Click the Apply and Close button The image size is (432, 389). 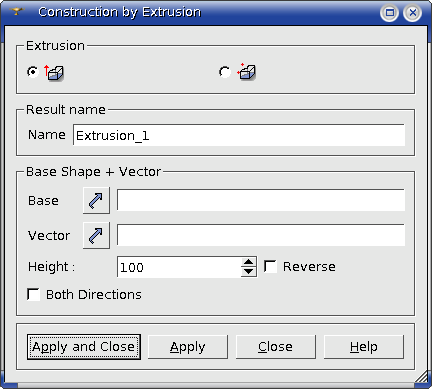(x=84, y=347)
